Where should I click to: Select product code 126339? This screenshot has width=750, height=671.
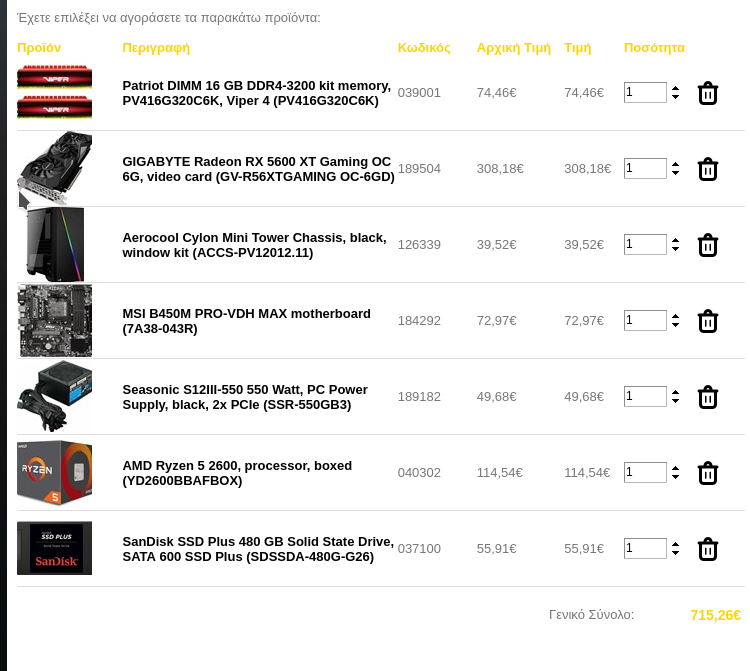point(419,244)
